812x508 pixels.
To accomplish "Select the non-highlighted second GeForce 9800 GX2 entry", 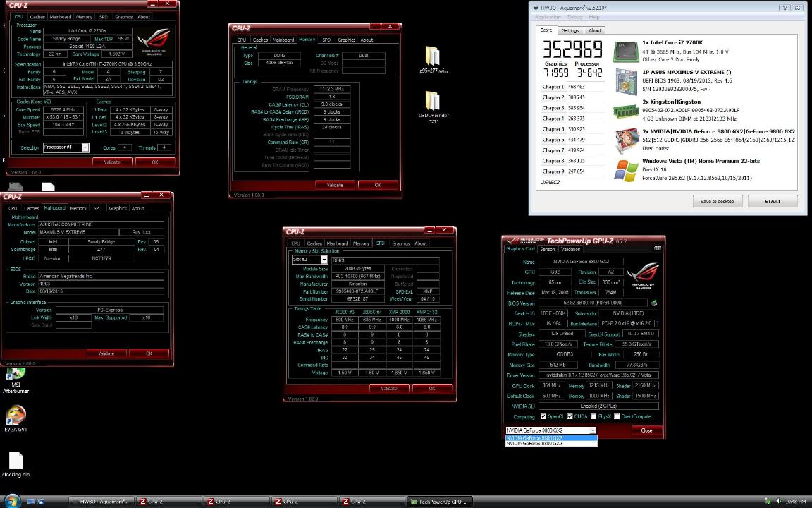I will tap(551, 444).
